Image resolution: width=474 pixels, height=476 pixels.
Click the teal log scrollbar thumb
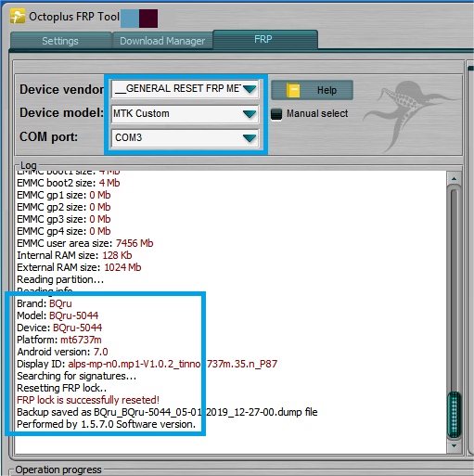click(454, 415)
